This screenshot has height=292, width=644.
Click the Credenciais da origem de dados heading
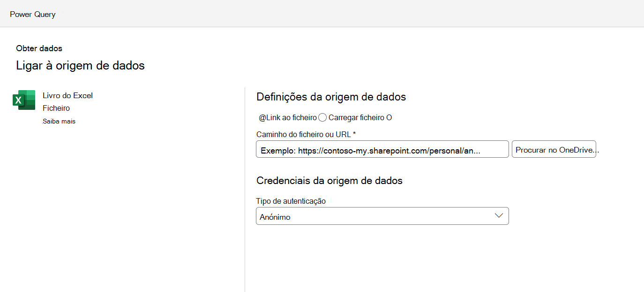click(x=329, y=180)
